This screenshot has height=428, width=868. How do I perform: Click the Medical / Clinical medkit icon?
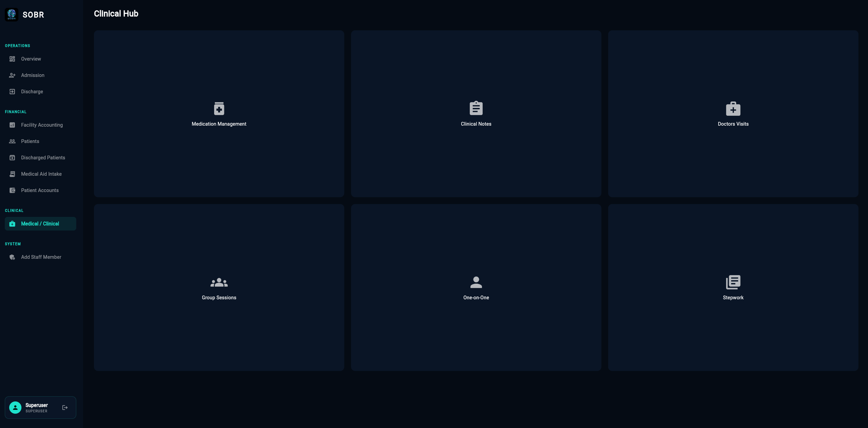point(12,224)
